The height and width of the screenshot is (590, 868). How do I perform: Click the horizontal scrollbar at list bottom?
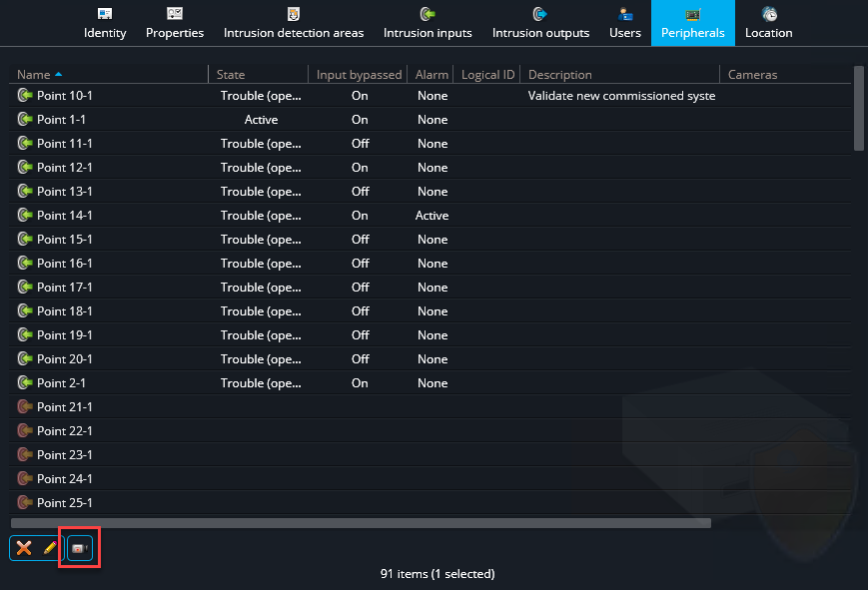click(361, 522)
